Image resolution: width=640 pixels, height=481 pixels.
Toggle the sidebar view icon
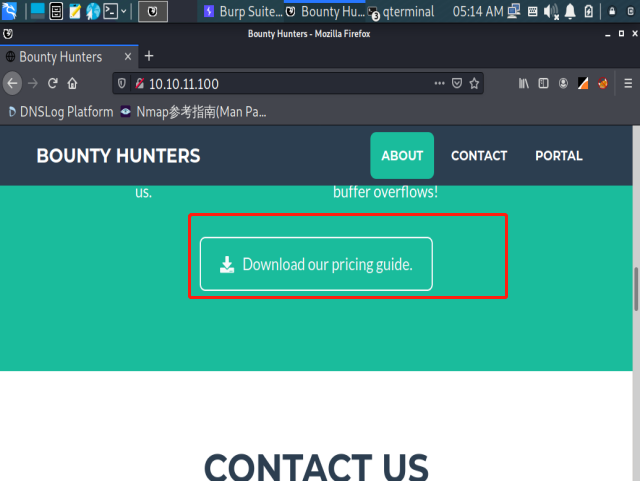pos(543,84)
